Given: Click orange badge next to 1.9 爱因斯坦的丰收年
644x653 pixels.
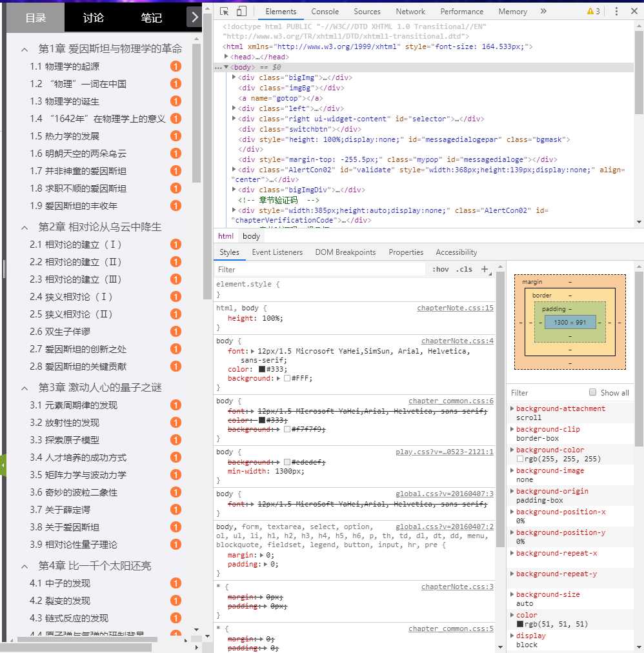Looking at the screenshot, I should coord(176,206).
